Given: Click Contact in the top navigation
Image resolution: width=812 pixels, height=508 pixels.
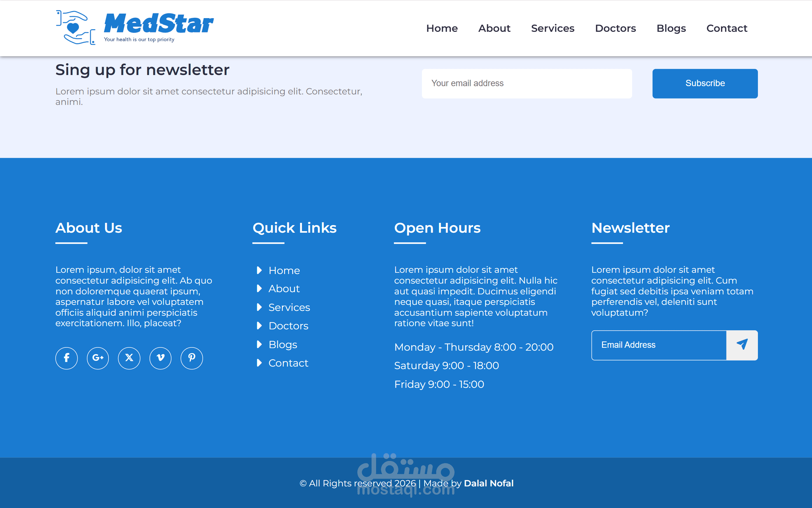Looking at the screenshot, I should click(x=727, y=28).
